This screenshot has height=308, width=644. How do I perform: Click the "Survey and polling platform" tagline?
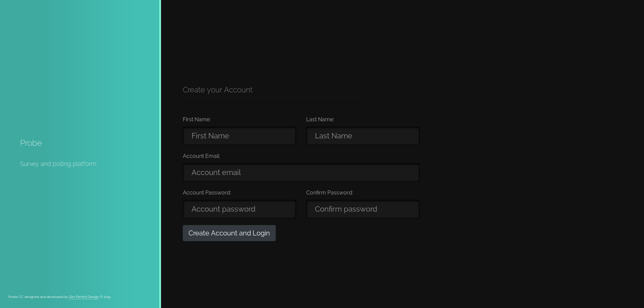click(58, 164)
